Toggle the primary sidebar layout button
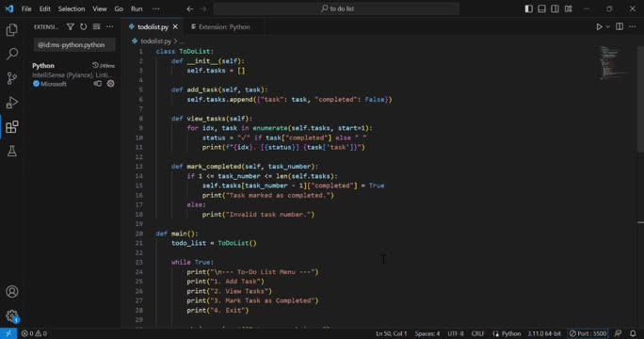This screenshot has width=644, height=339. click(x=528, y=8)
